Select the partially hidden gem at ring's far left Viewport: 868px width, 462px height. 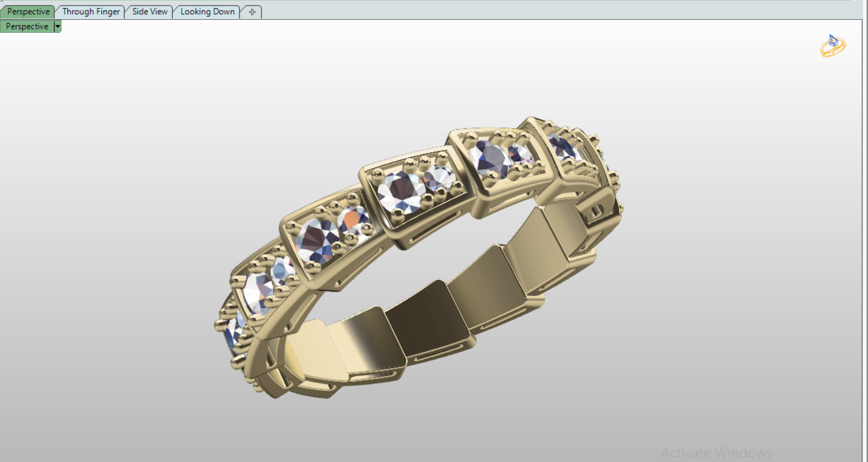click(x=233, y=332)
